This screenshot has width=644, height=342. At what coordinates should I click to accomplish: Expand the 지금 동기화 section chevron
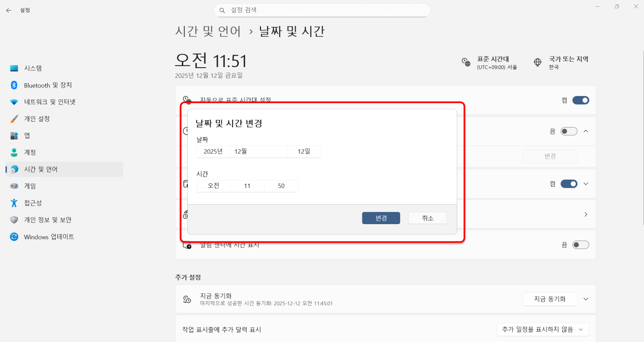click(586, 299)
